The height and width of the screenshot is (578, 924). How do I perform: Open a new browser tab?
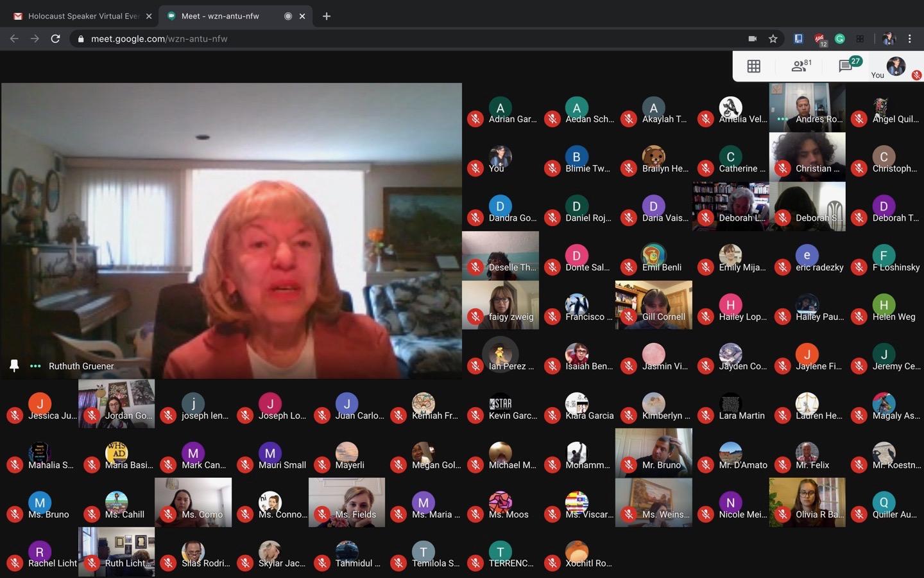click(x=327, y=16)
